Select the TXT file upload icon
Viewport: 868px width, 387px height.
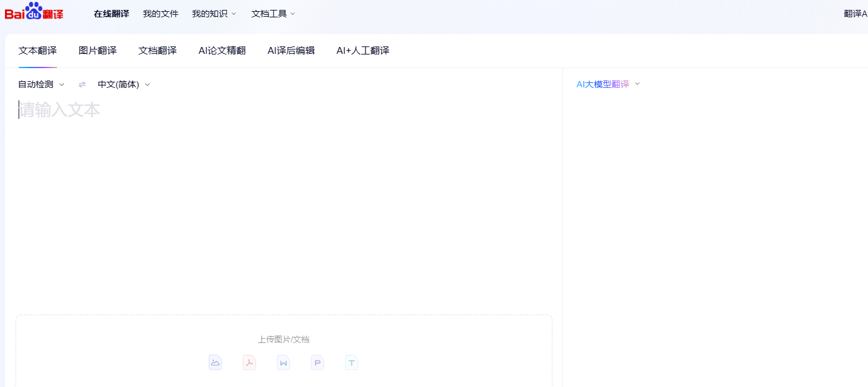(352, 362)
